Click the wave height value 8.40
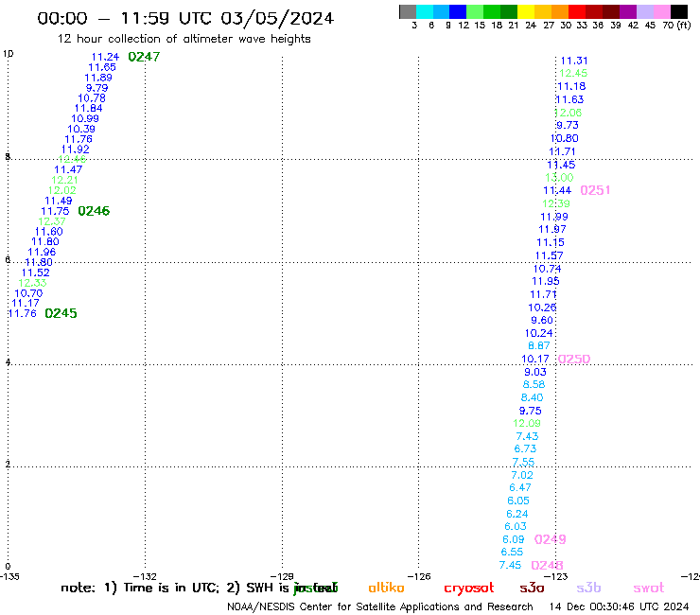This screenshot has height=615, width=700. click(x=533, y=398)
